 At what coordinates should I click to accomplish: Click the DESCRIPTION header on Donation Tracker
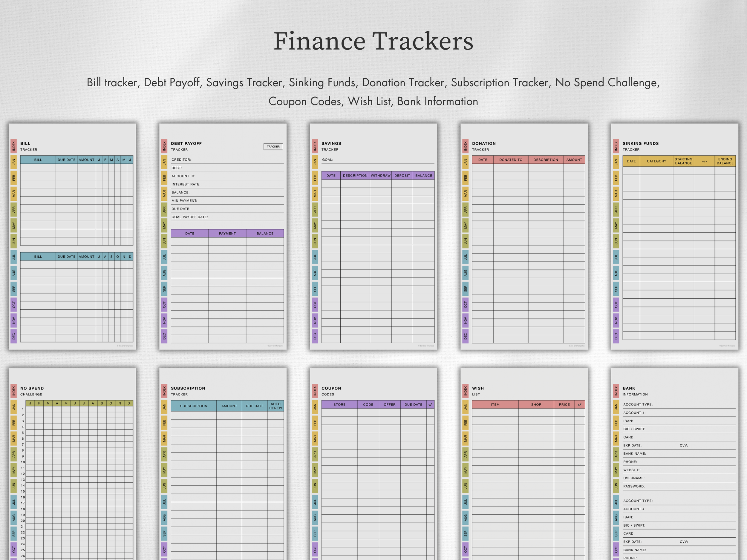546,160
